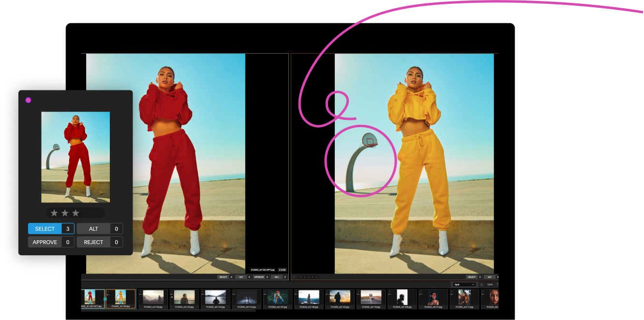Select thumbnail FC2020_st2-123.jpg

184,299
